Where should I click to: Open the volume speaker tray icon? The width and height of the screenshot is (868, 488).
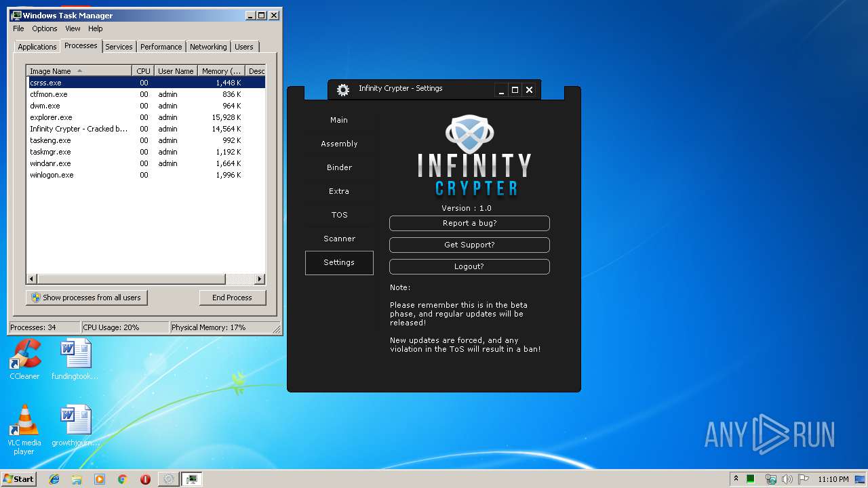(787, 479)
